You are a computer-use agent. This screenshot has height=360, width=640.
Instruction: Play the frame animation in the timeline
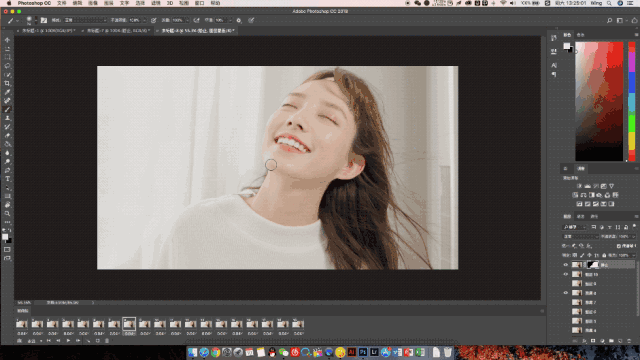[x=68, y=340]
